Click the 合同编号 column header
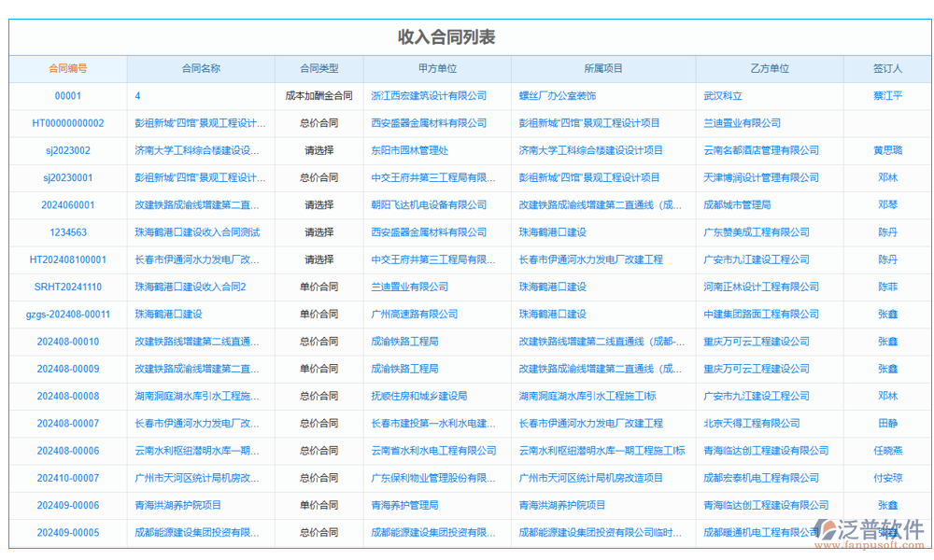This screenshot has width=934, height=560. (x=67, y=68)
